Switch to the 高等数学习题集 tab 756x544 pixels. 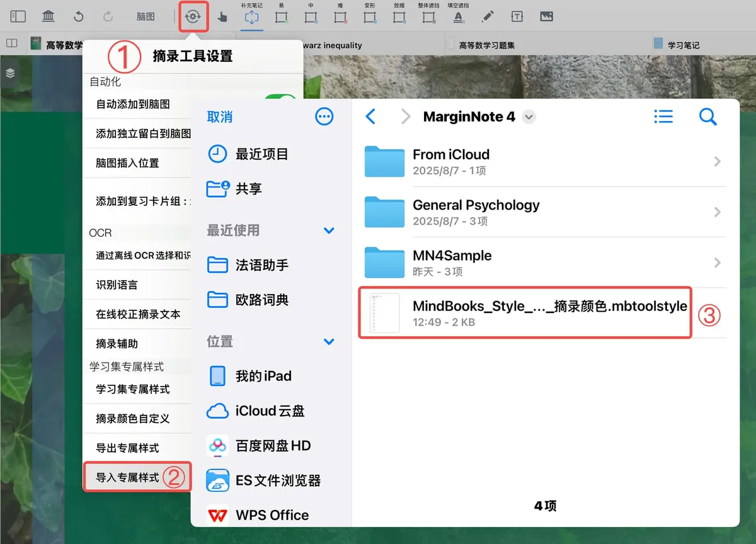[486, 45]
